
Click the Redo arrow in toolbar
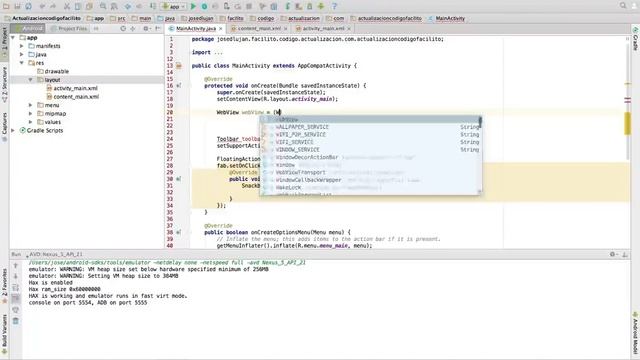(x=53, y=6)
